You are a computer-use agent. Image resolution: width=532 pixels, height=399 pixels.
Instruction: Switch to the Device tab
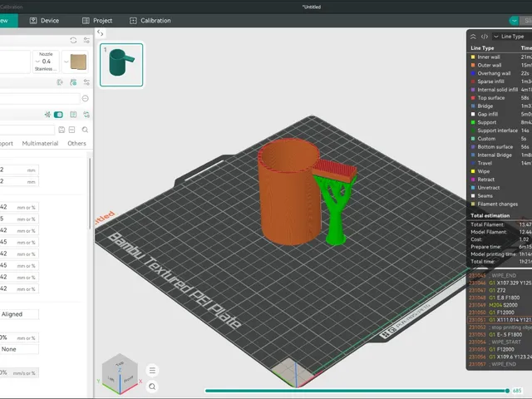(44, 20)
